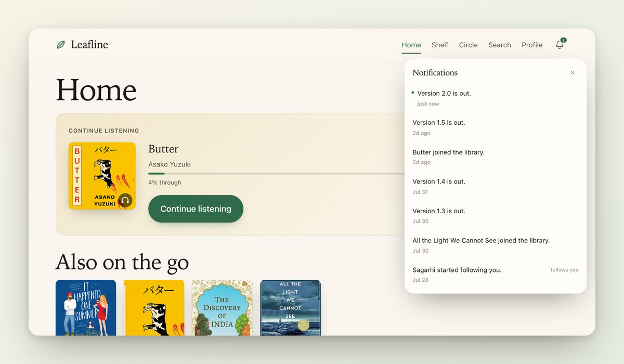
Task: Click the headphones badge on the Butter cover
Action: pyautogui.click(x=125, y=200)
